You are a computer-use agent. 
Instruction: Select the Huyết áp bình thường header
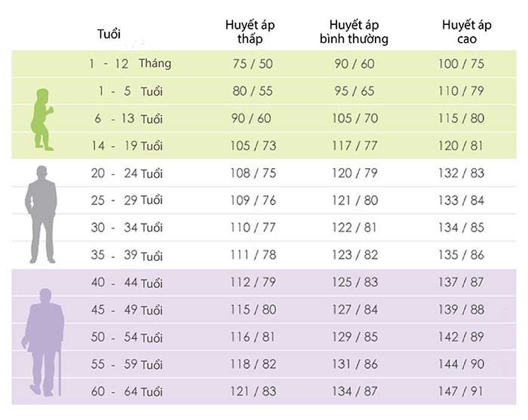pyautogui.click(x=354, y=32)
